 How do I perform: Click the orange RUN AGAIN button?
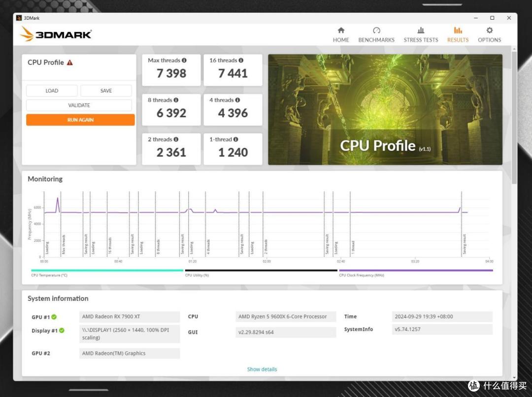pos(80,120)
